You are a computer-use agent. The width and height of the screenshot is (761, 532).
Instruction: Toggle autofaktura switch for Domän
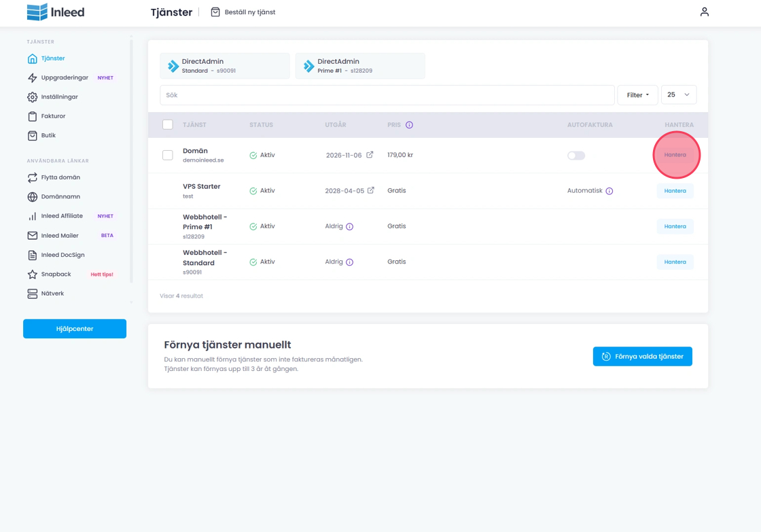tap(576, 156)
